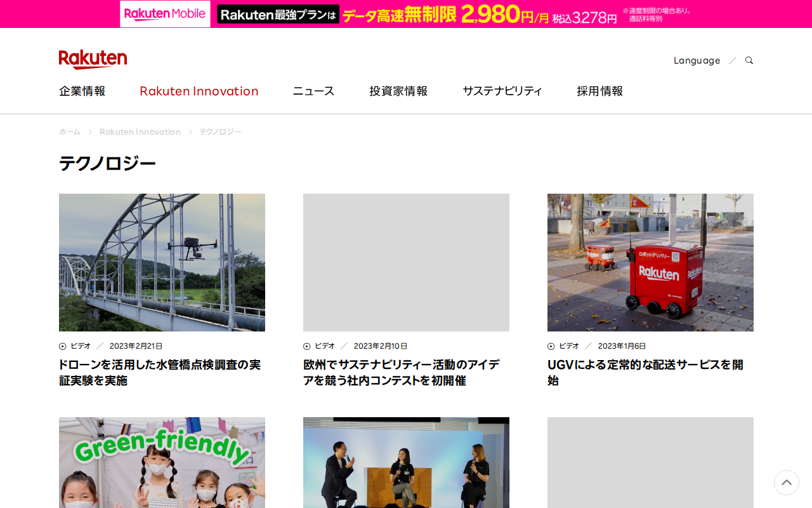Click the date 2023年2月10日
This screenshot has height=508, width=812.
pos(381,346)
